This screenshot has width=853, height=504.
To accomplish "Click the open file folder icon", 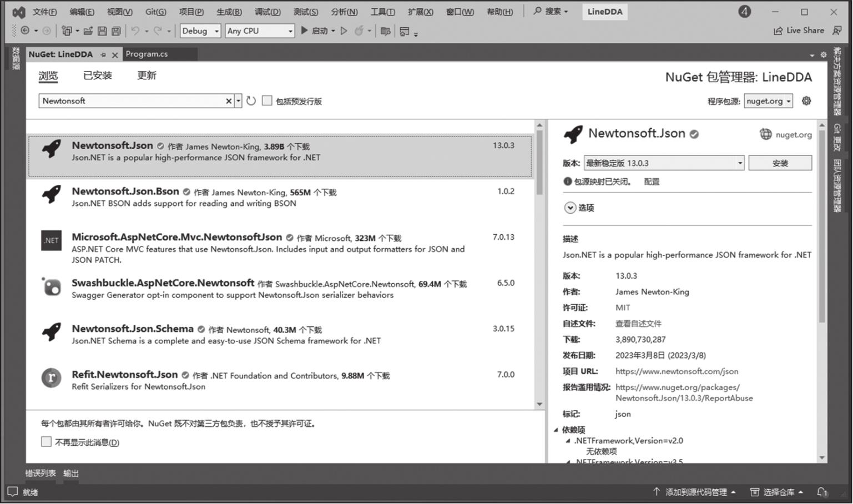I will [88, 31].
